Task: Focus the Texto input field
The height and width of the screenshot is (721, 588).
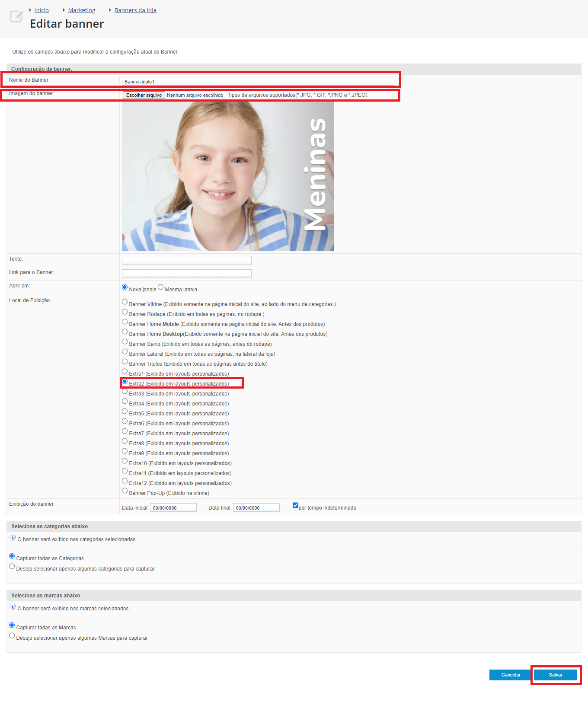Action: [186, 260]
